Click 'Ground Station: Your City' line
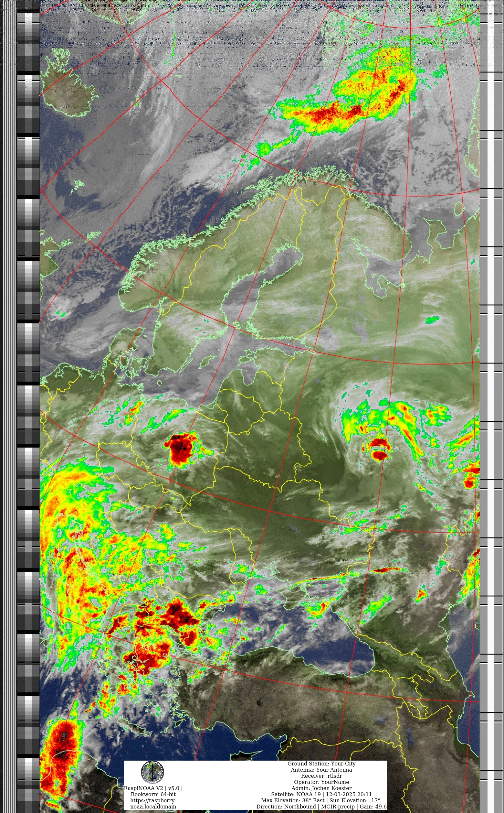This screenshot has height=813, width=504. [322, 764]
